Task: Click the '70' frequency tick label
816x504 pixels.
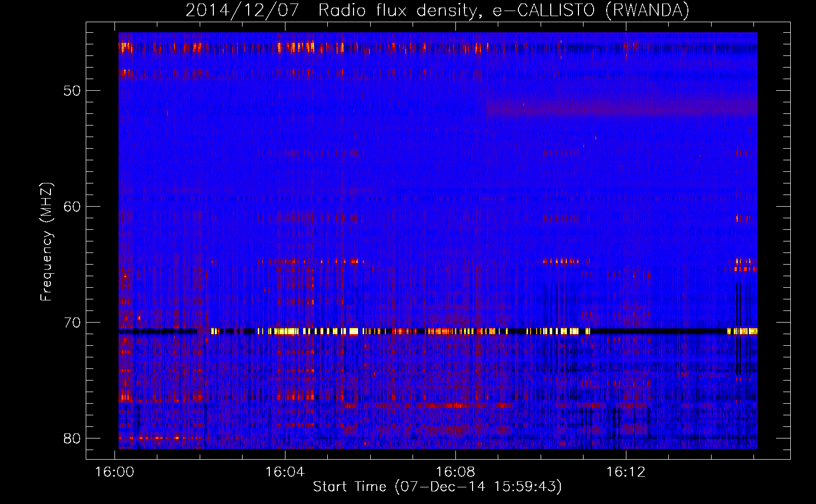Action: [x=72, y=323]
